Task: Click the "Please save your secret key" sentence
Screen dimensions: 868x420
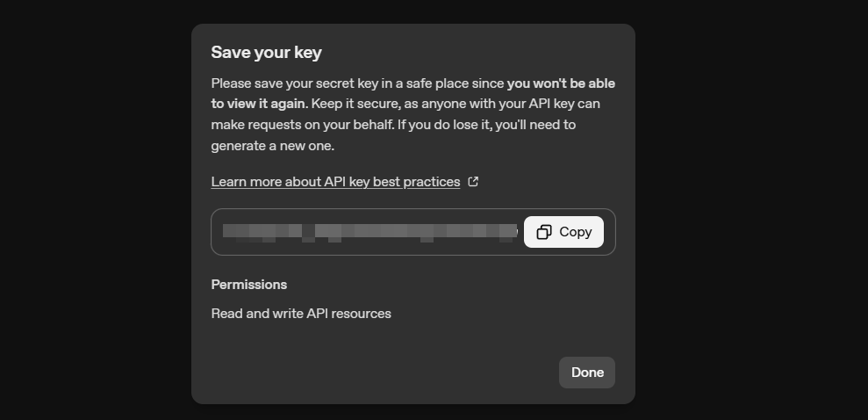Action: coord(298,83)
